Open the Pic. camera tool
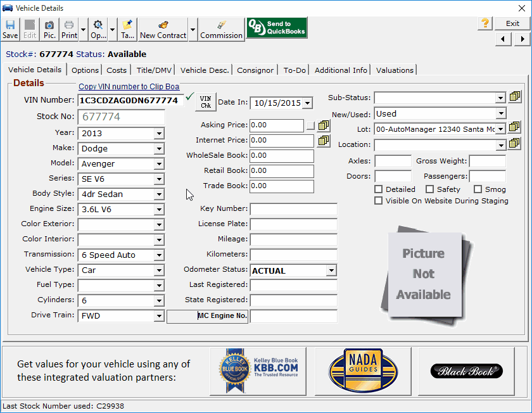 [x=49, y=29]
